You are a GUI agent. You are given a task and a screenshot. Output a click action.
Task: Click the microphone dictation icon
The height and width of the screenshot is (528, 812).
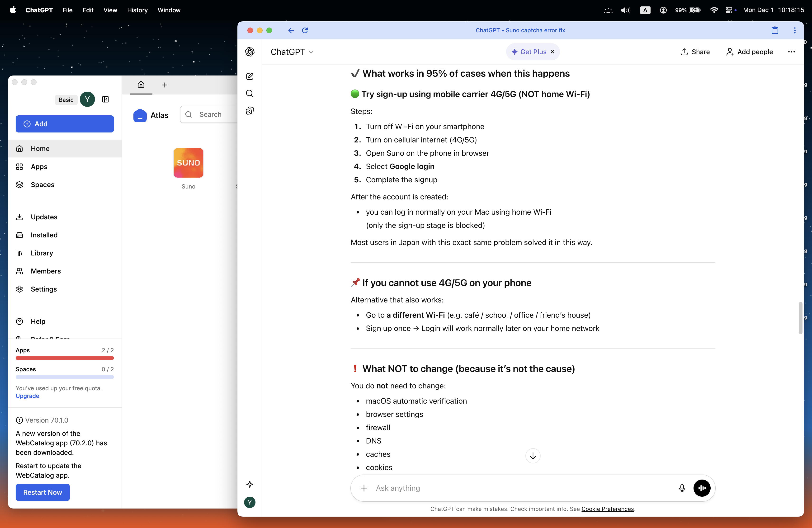pyautogui.click(x=682, y=488)
